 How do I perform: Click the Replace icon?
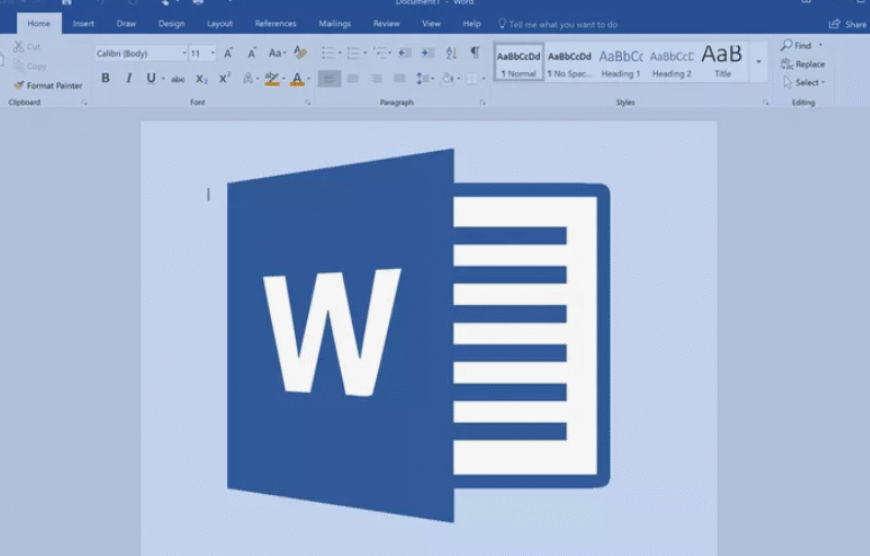tap(787, 64)
